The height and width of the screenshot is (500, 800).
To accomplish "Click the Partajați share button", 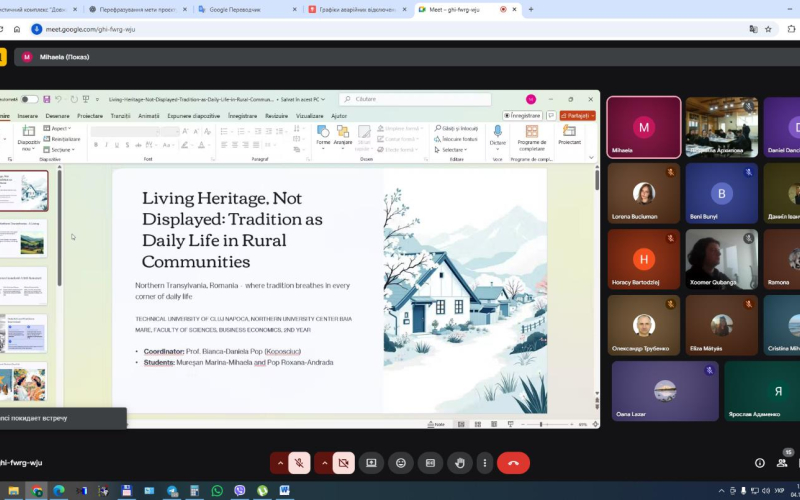I will point(577,115).
